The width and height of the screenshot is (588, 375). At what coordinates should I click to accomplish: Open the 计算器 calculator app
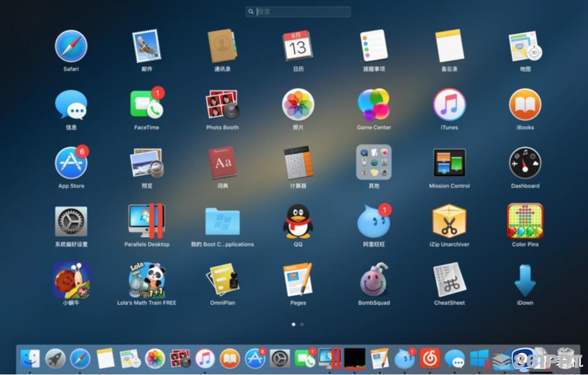[298, 162]
